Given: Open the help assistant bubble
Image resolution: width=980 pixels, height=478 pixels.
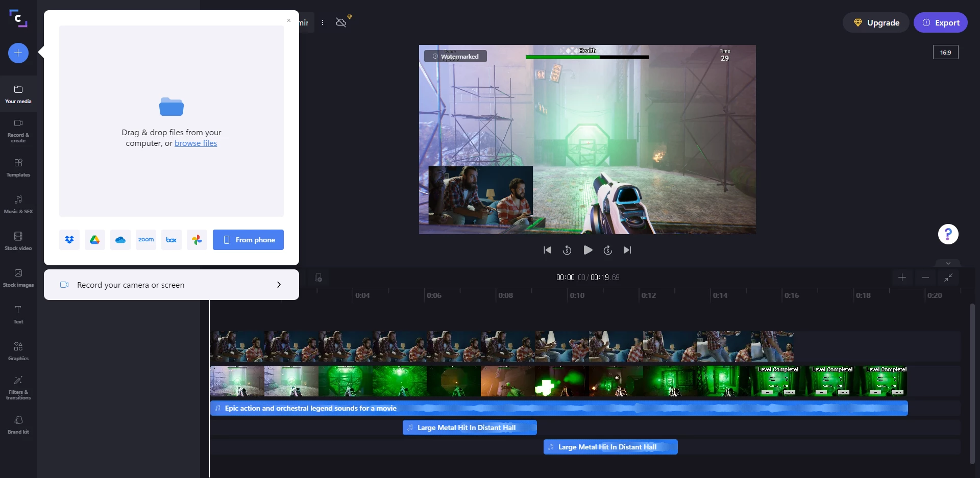Looking at the screenshot, I should pyautogui.click(x=948, y=234).
